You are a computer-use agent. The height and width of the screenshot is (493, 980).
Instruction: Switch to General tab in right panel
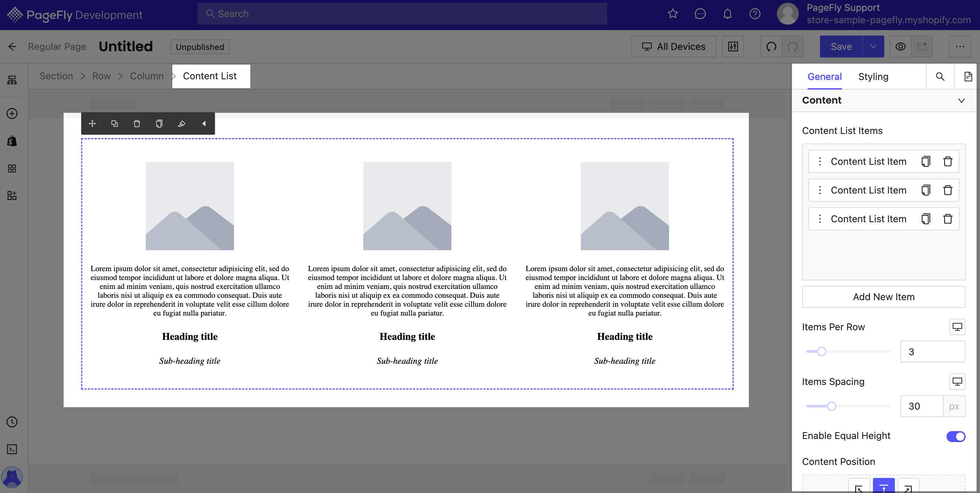[825, 77]
